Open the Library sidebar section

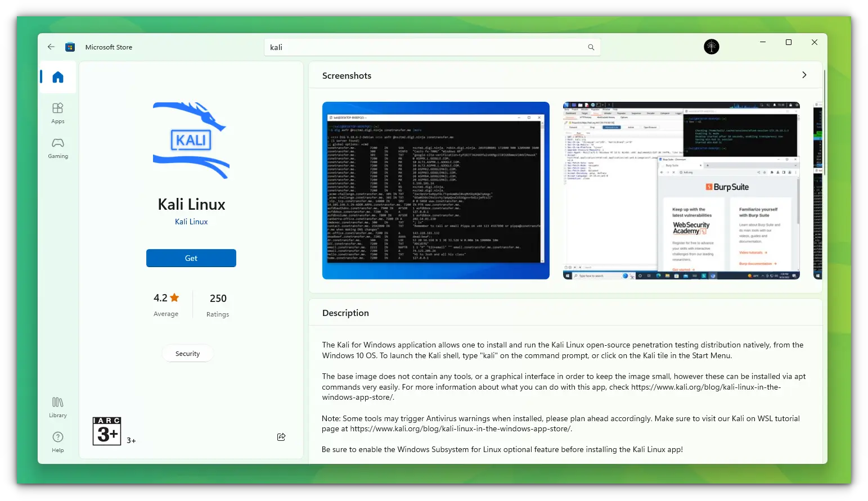58,408
